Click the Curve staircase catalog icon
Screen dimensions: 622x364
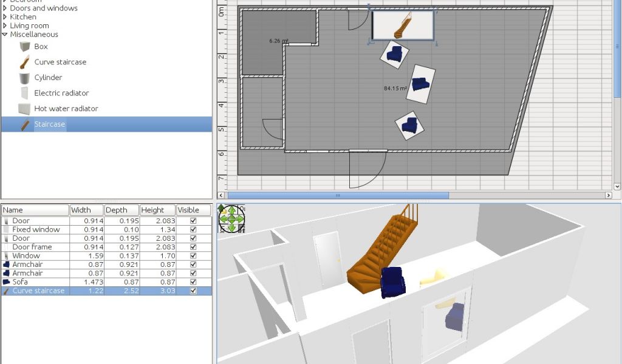(24, 62)
